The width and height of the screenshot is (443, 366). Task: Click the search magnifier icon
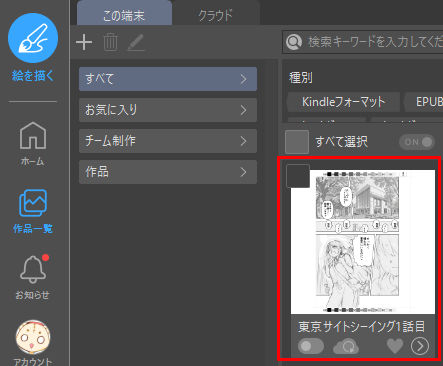point(294,42)
